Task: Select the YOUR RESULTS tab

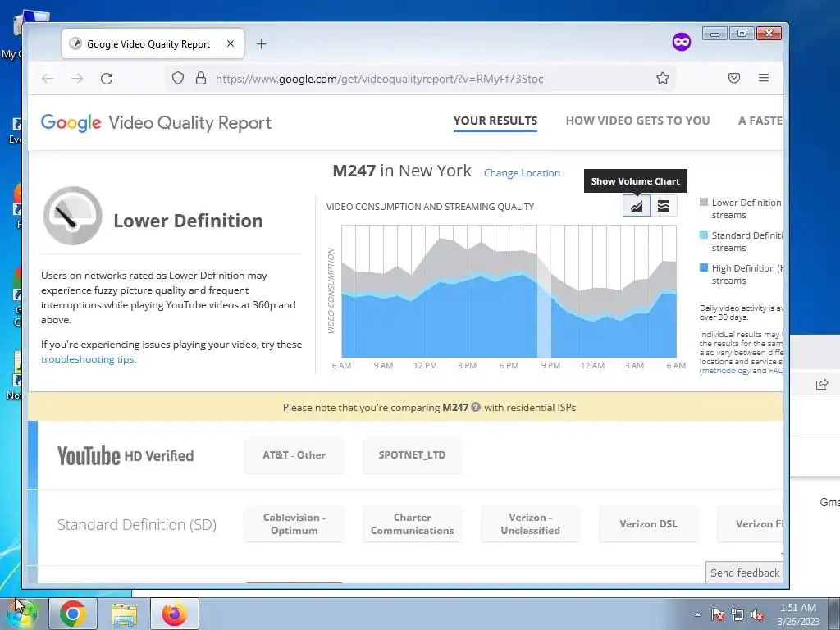Action: tap(495, 121)
